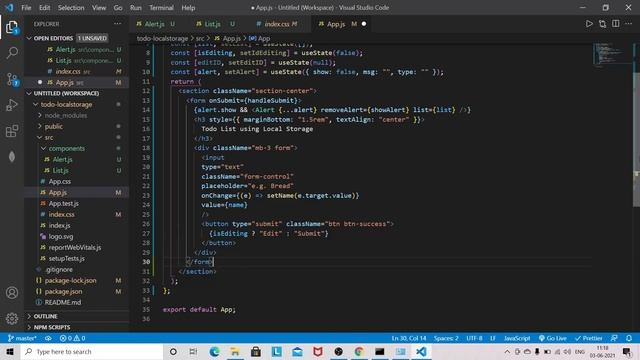The image size is (640, 360).
Task: Open the feedback icon in status bar
Action: coord(614,338)
